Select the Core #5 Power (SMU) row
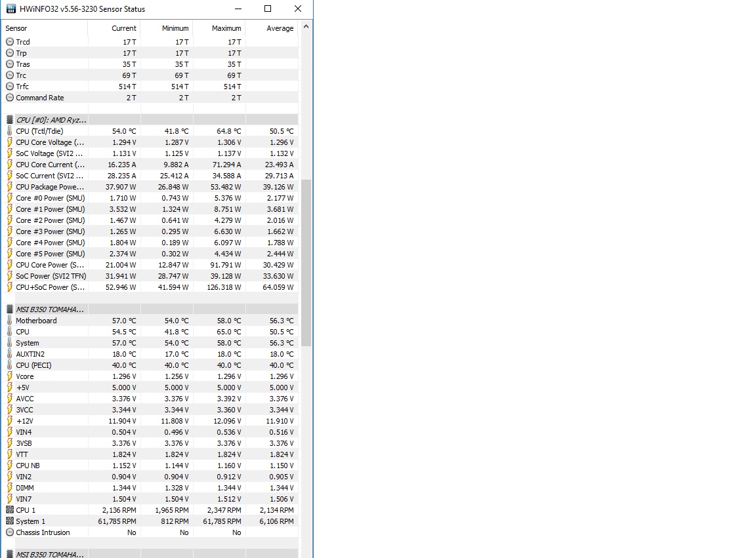The height and width of the screenshot is (558, 756). click(150, 254)
